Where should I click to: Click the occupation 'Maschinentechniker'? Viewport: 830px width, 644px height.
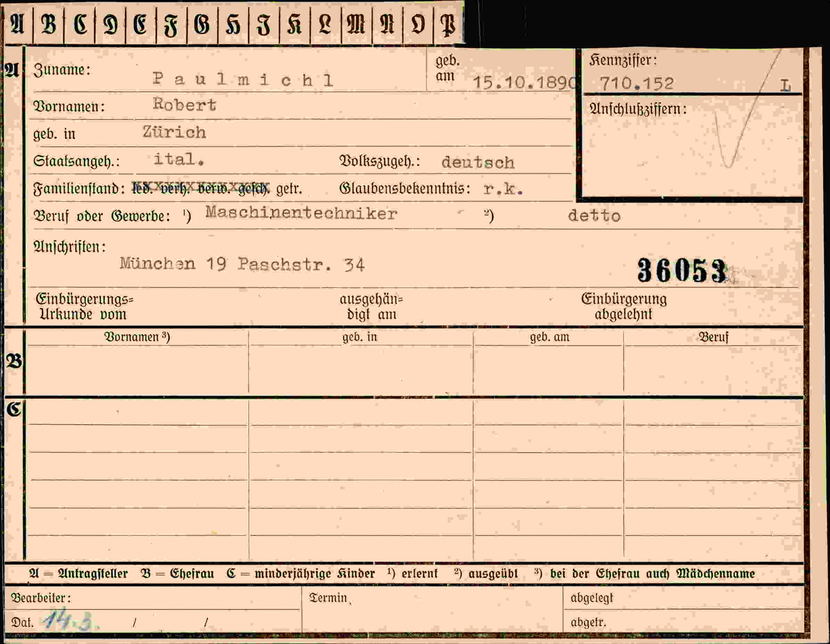pos(301,213)
